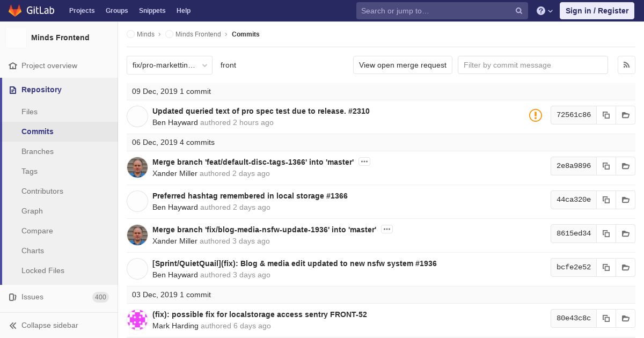The width and height of the screenshot is (644, 338).
Task: Browse files at commit 72561c86
Action: 626,115
